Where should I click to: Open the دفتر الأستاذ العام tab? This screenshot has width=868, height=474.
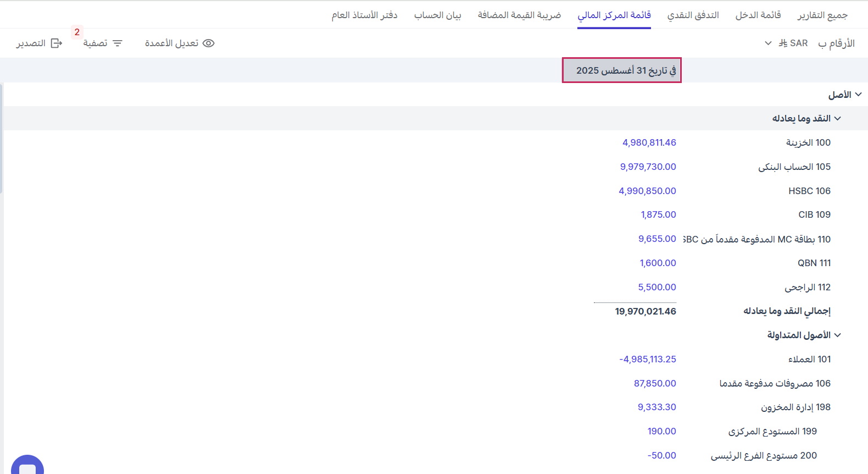(364, 15)
